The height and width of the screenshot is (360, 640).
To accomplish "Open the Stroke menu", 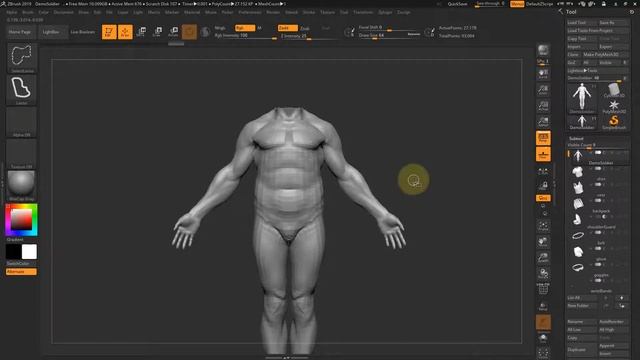I will click(309, 12).
